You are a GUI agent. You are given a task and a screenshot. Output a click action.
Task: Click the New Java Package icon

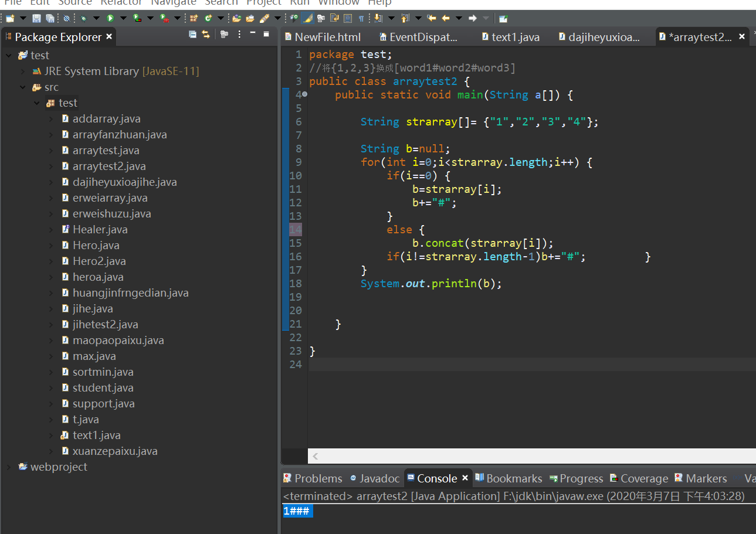(194, 18)
